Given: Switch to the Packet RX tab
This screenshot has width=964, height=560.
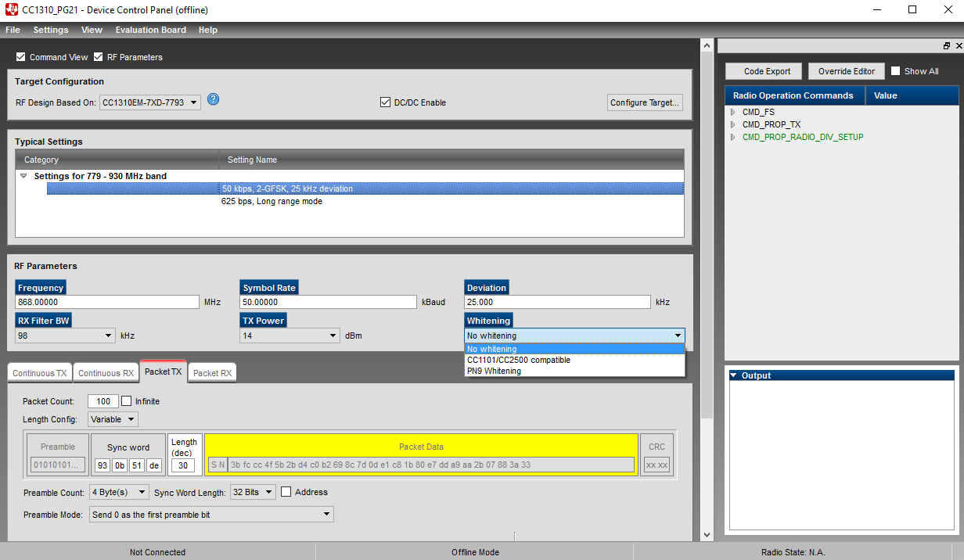Looking at the screenshot, I should point(212,373).
